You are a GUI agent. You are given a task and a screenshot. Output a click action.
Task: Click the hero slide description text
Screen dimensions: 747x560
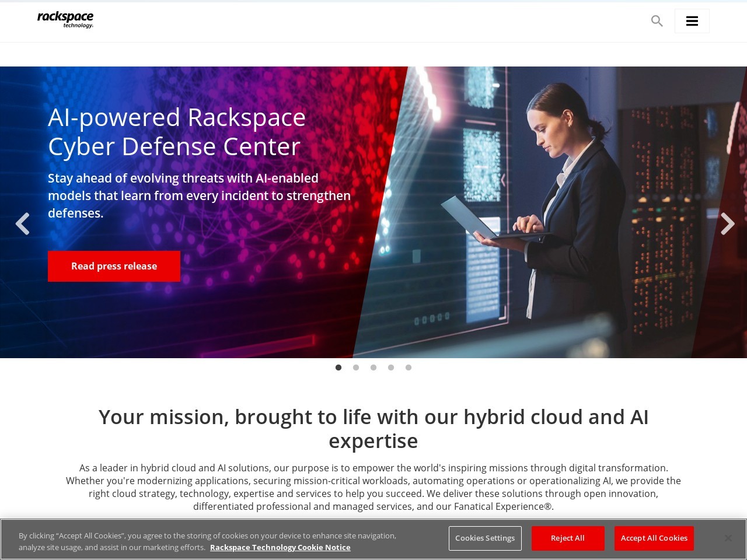(199, 195)
